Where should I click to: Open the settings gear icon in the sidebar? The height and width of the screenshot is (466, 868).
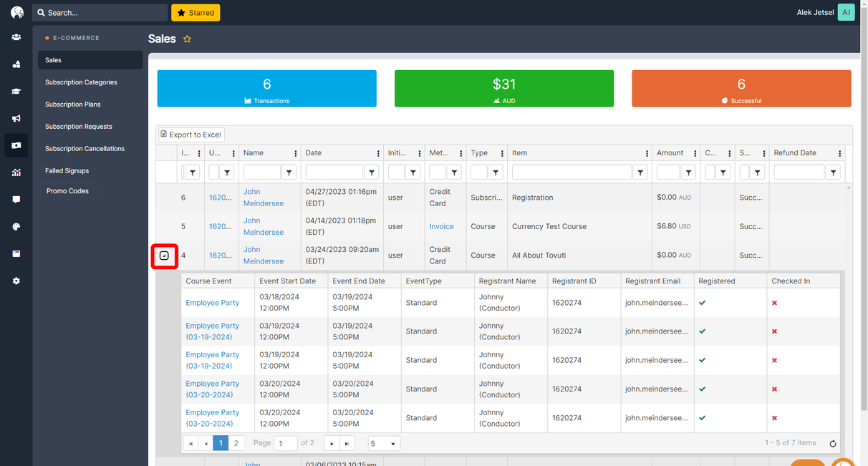coord(16,281)
